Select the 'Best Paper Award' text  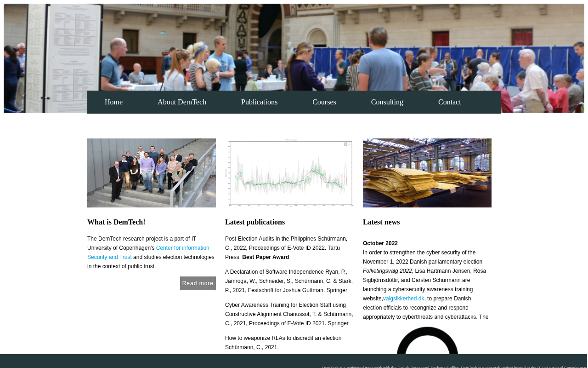click(266, 257)
